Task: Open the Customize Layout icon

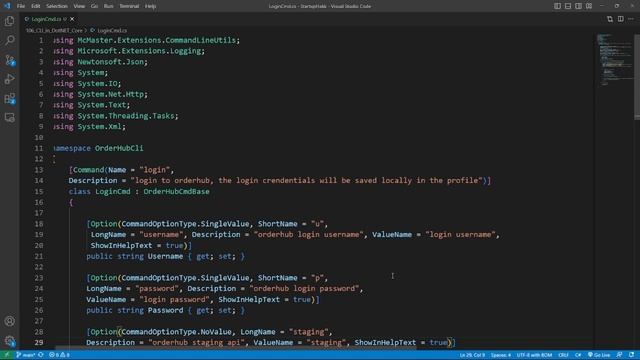Action: pos(589,6)
